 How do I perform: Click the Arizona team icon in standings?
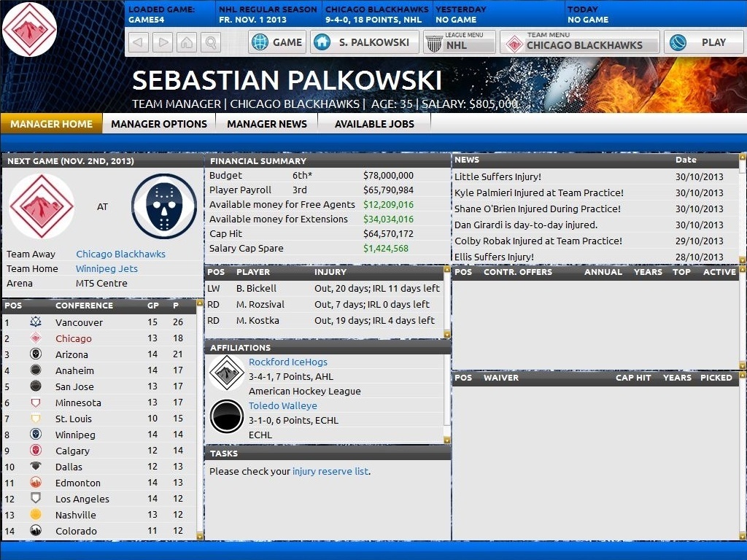[36, 354]
